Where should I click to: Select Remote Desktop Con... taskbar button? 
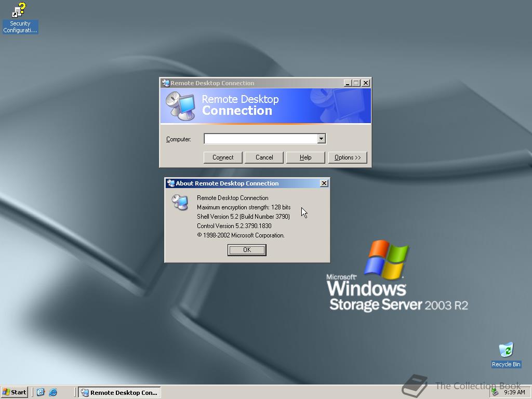tap(119, 393)
